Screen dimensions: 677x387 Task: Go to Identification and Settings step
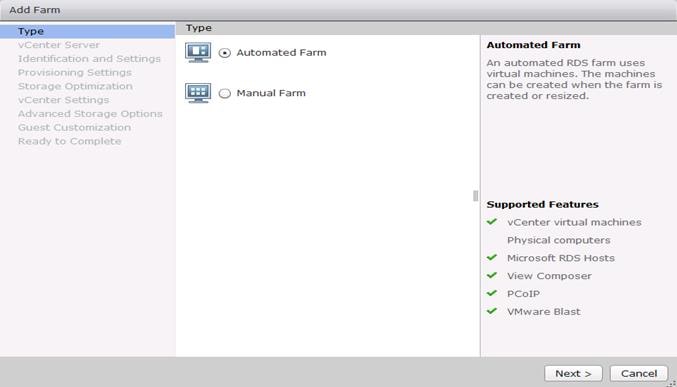89,59
